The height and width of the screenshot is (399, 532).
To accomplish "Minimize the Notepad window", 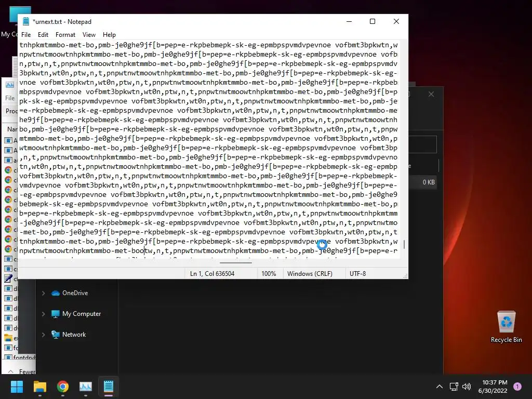I will tap(349, 21).
